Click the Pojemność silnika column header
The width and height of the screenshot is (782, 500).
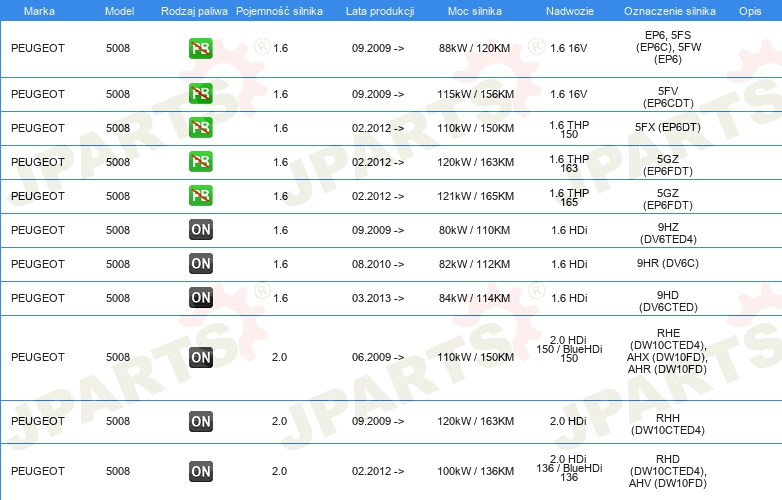click(279, 11)
